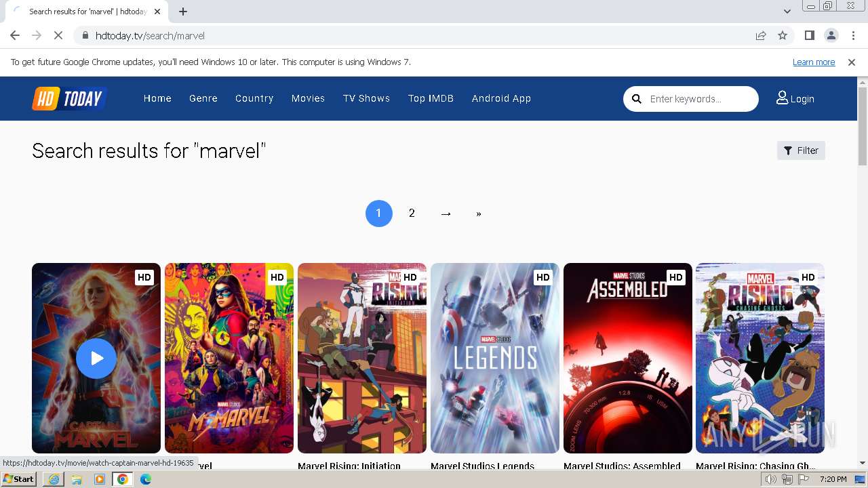Go to page 2 of results
868x488 pixels.
click(412, 213)
